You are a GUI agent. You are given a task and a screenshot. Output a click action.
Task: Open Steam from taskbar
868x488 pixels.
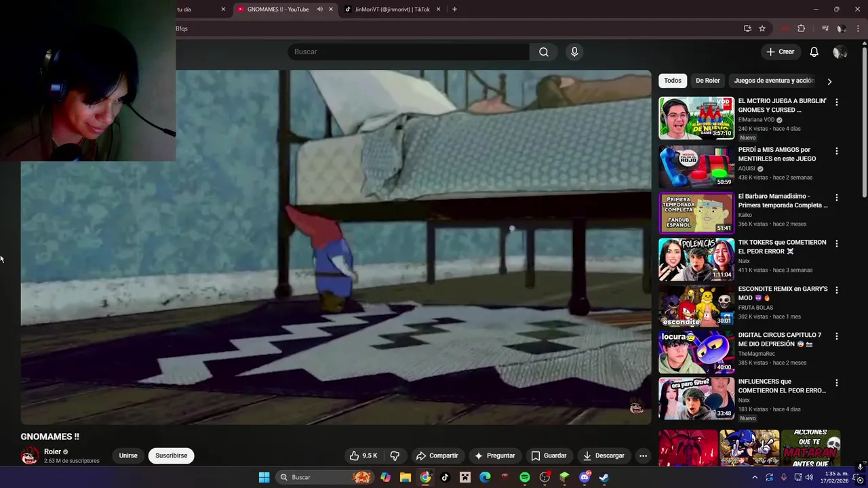[604, 477]
